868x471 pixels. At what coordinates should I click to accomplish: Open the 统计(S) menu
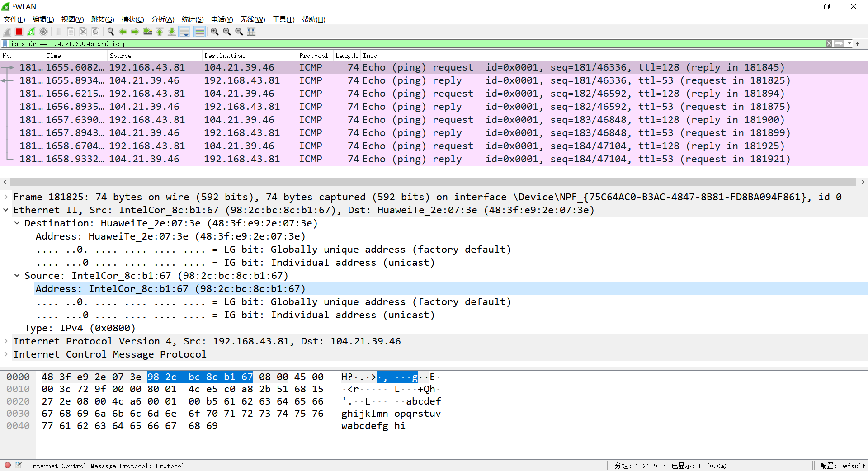click(193, 19)
